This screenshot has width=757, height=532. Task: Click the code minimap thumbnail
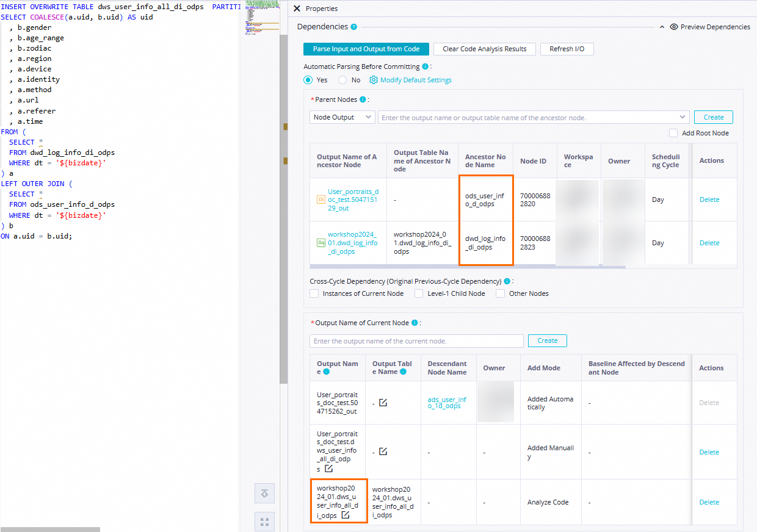click(261, 19)
